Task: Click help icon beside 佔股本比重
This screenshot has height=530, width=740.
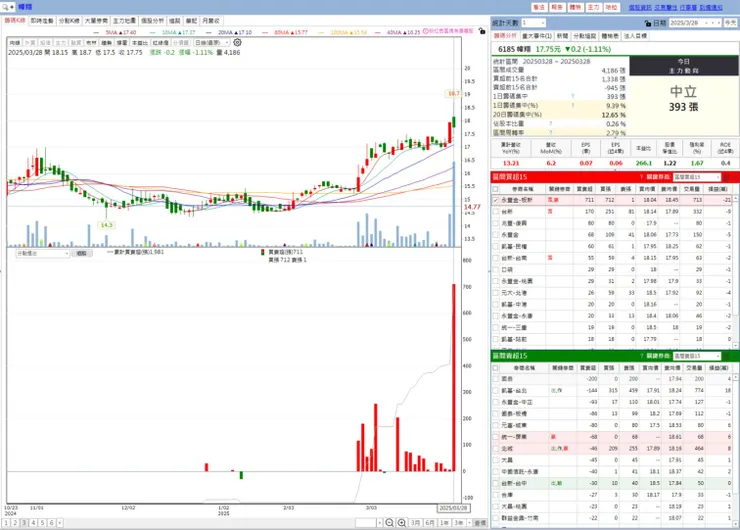Action: [551, 124]
